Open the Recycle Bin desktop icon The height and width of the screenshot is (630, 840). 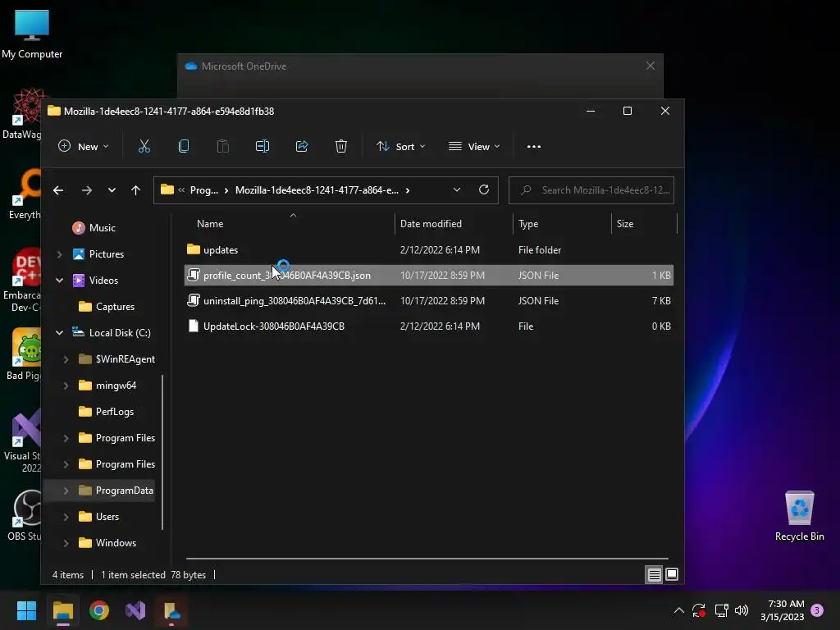pyautogui.click(x=799, y=517)
